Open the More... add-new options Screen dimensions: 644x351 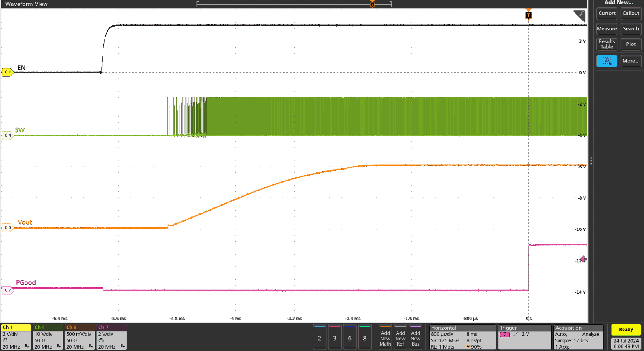pos(631,61)
